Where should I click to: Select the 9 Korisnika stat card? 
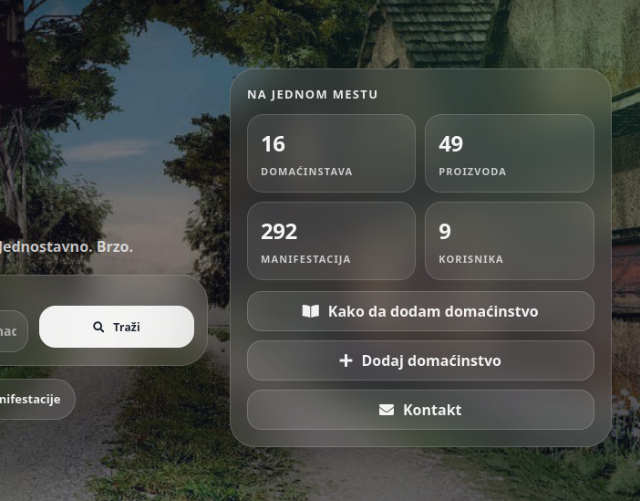[509, 241]
